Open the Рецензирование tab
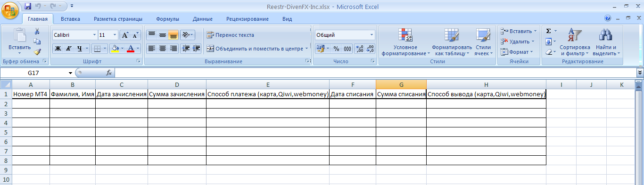 (x=248, y=19)
